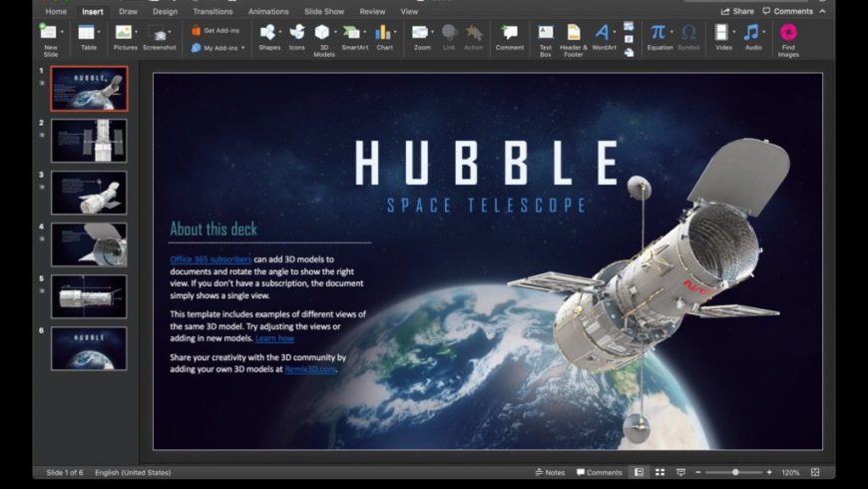The image size is (868, 489).
Task: Zoom out with the minus button
Action: click(x=698, y=472)
